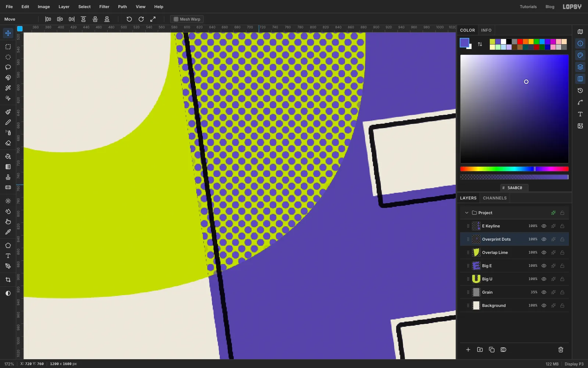Lock the Background layer

click(x=562, y=305)
